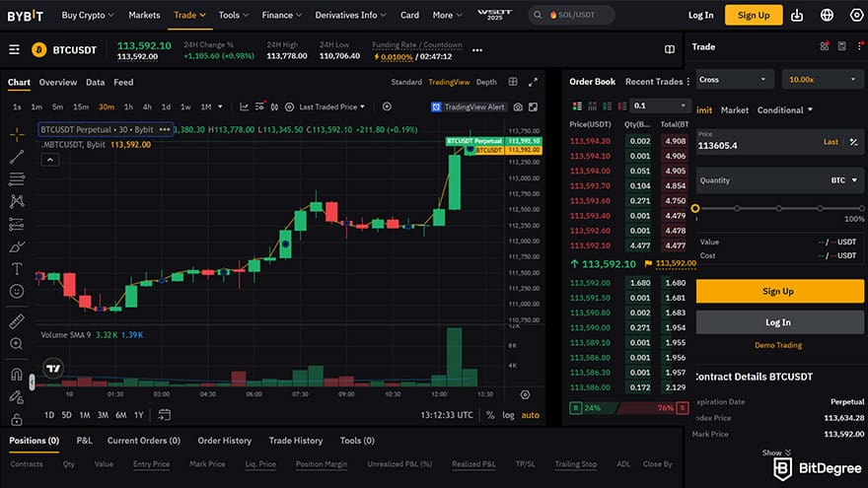The height and width of the screenshot is (488, 868).
Task: Open the Demo Trading link
Action: click(x=778, y=345)
